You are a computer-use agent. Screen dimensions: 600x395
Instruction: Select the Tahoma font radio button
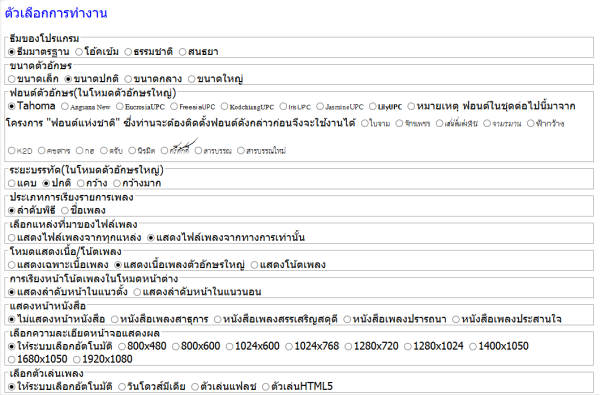(x=12, y=106)
